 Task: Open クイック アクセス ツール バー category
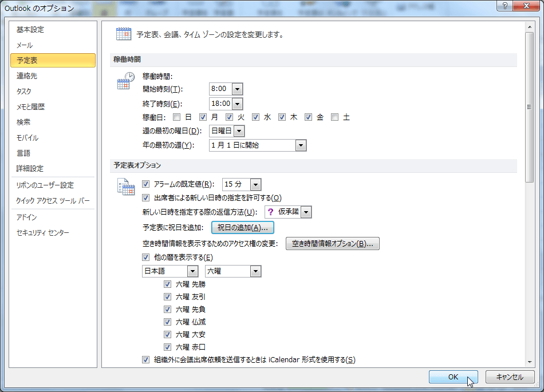[53, 200]
